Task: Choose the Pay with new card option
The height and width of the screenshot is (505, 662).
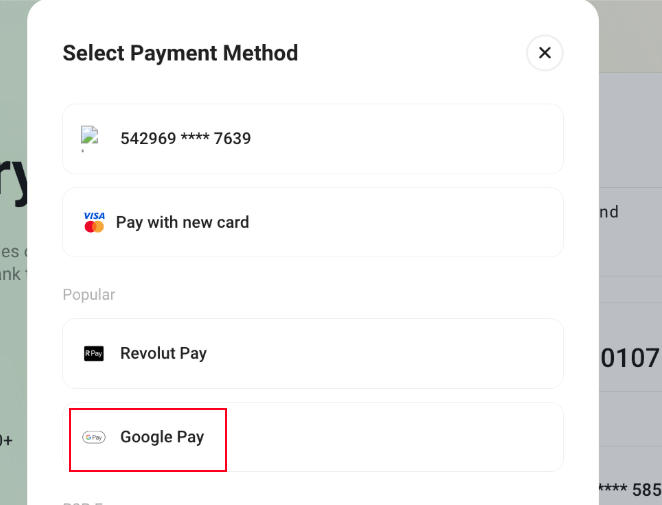Action: click(312, 222)
